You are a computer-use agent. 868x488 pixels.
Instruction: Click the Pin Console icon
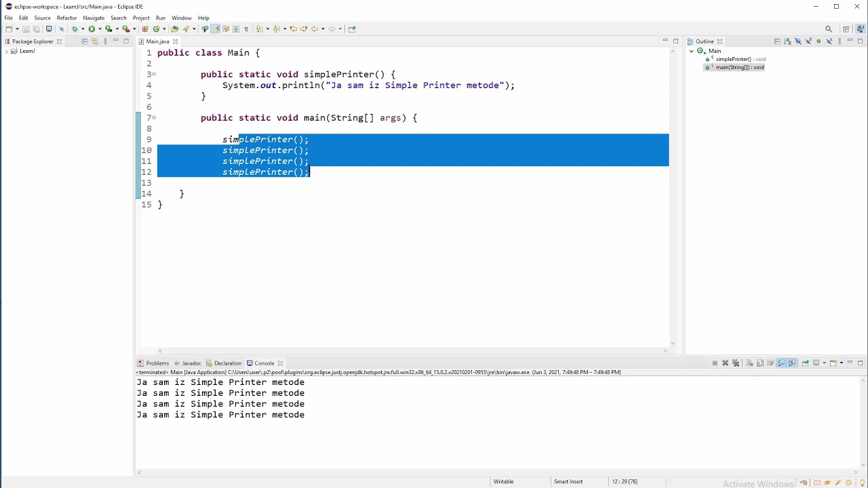tap(806, 363)
